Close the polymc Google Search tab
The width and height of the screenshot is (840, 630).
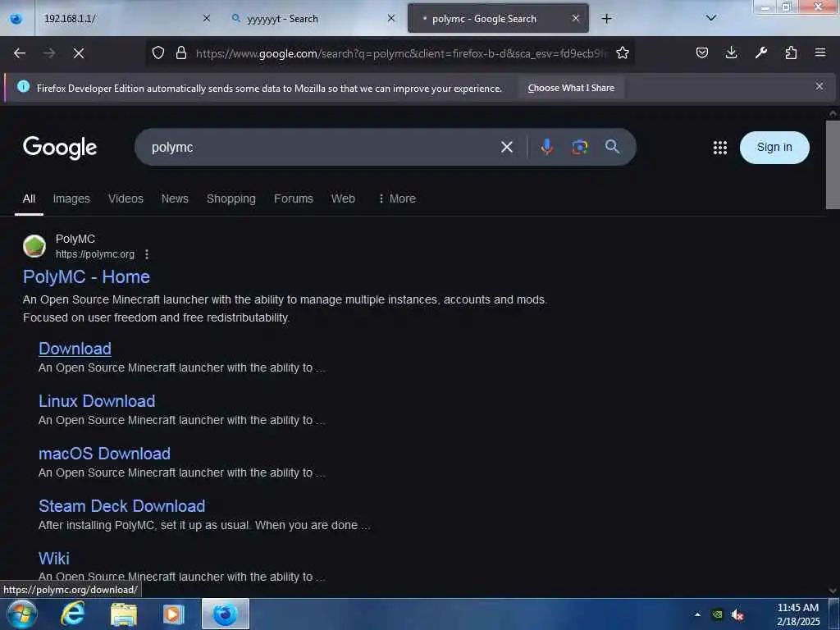coord(575,18)
